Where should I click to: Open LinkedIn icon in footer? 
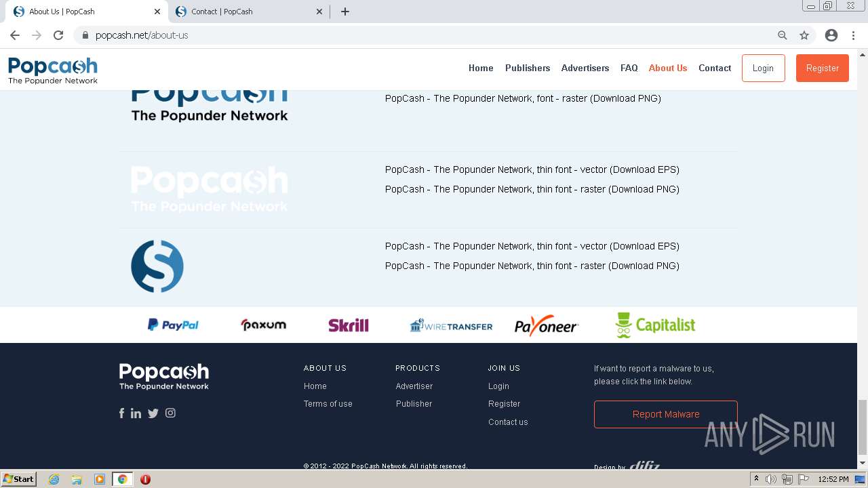(x=136, y=413)
